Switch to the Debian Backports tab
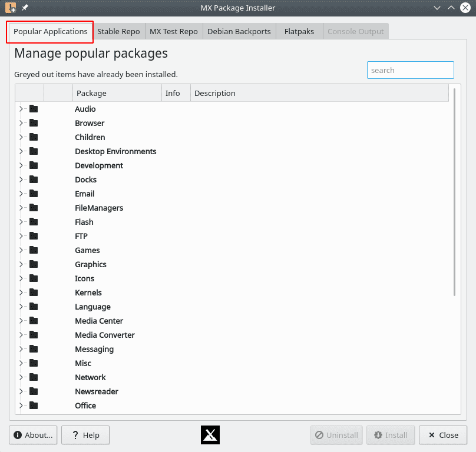The width and height of the screenshot is (476, 452). coord(239,31)
